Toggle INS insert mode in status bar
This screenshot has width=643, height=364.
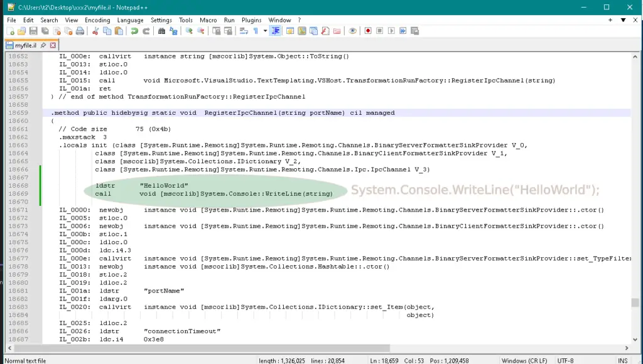coord(622,360)
